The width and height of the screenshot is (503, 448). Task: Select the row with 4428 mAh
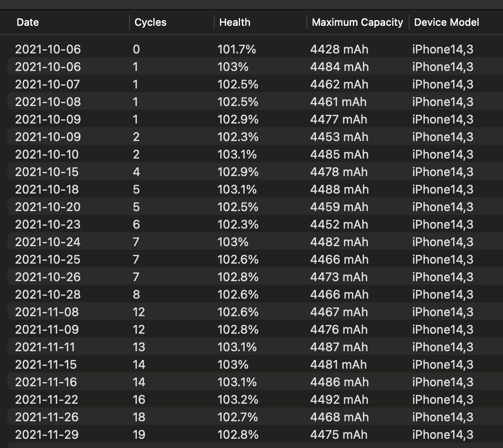[255, 49]
